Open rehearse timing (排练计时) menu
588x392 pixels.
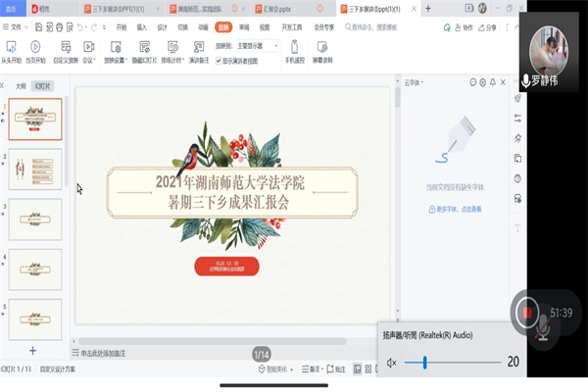(172, 52)
